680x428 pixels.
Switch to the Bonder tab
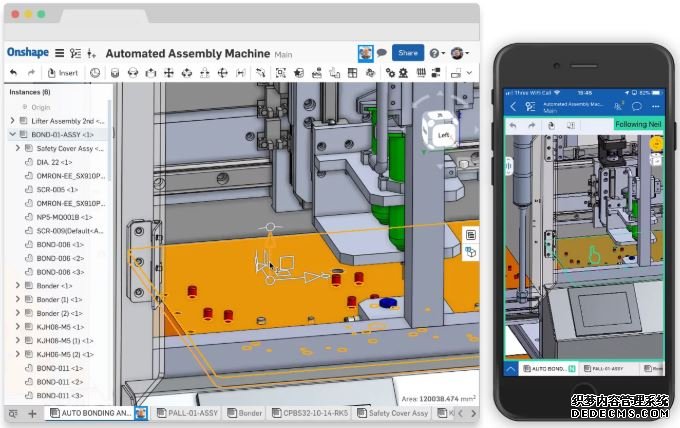pos(245,413)
